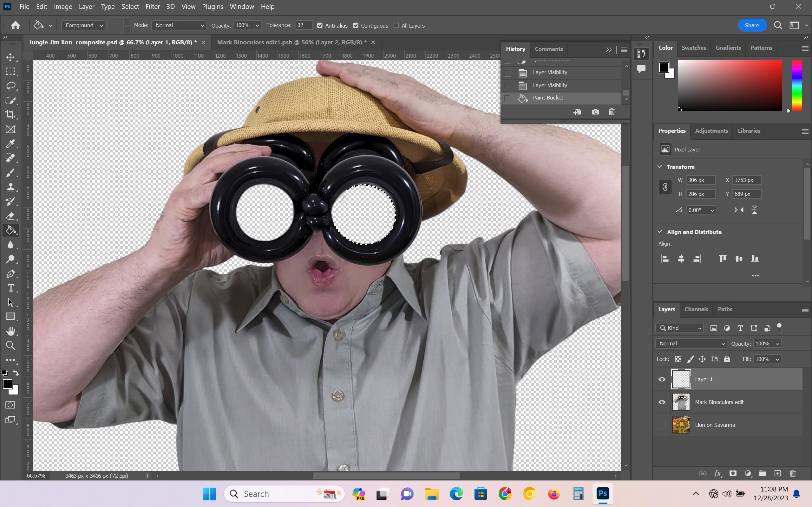Click the blue Share button
This screenshot has height=507, width=812.
[x=752, y=25]
